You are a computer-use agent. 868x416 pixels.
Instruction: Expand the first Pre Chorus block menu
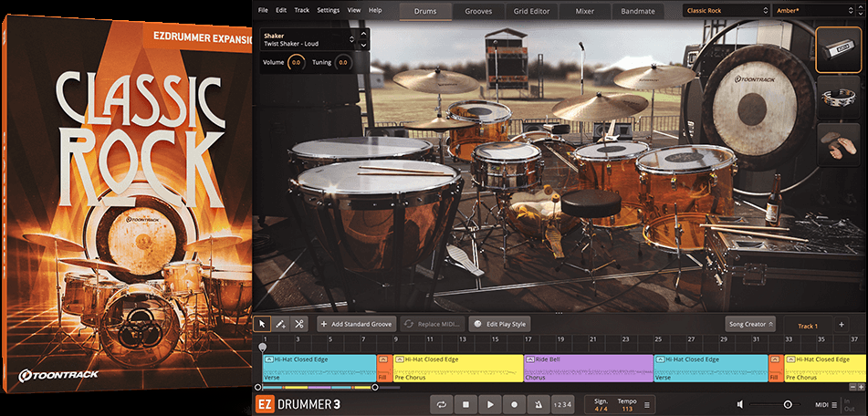[x=400, y=359]
